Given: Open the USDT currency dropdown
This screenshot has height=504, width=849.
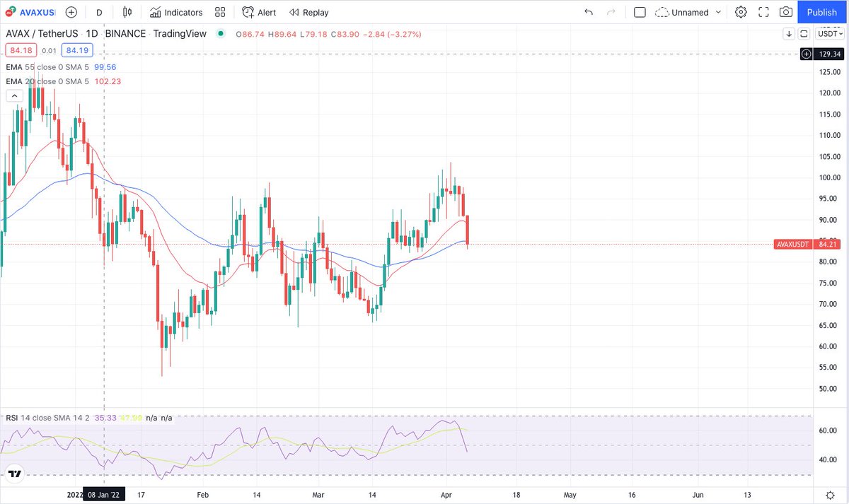Looking at the screenshot, I should 828,33.
